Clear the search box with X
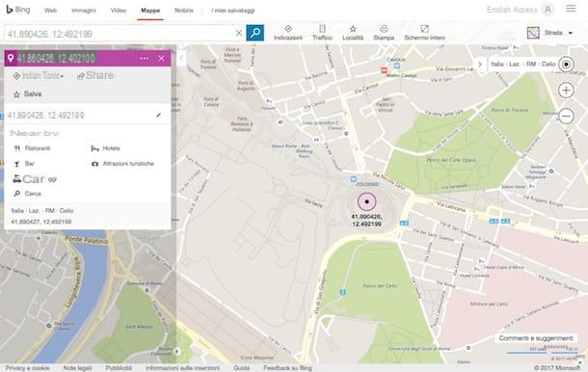Image resolution: width=588 pixels, height=372 pixels. pyautogui.click(x=239, y=34)
